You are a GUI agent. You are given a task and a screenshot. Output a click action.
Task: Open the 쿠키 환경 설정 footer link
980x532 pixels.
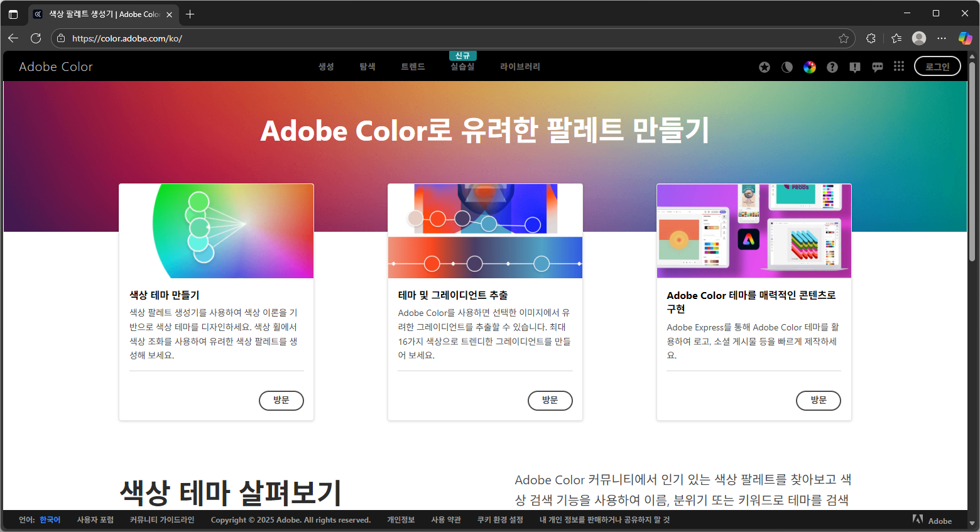coord(500,519)
